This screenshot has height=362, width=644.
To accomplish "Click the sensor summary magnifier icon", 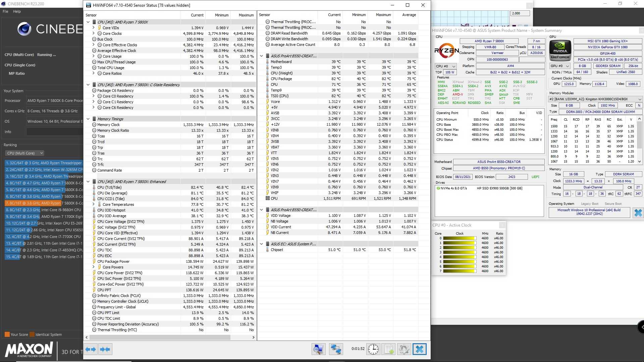I will [x=318, y=349].
